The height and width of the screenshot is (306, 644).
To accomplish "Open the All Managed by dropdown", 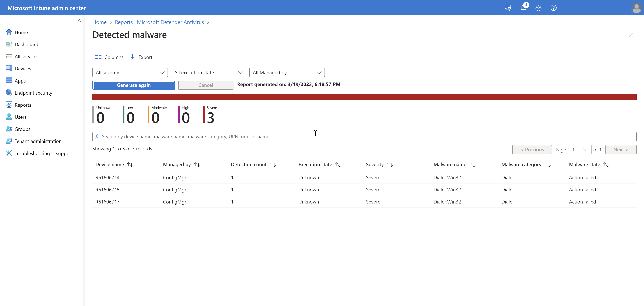I will 287,72.
